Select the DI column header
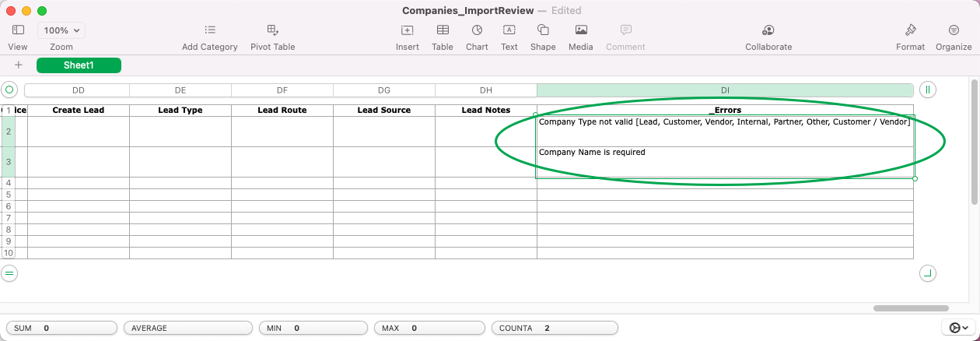Viewport: 980px width, 341px height. pos(725,90)
